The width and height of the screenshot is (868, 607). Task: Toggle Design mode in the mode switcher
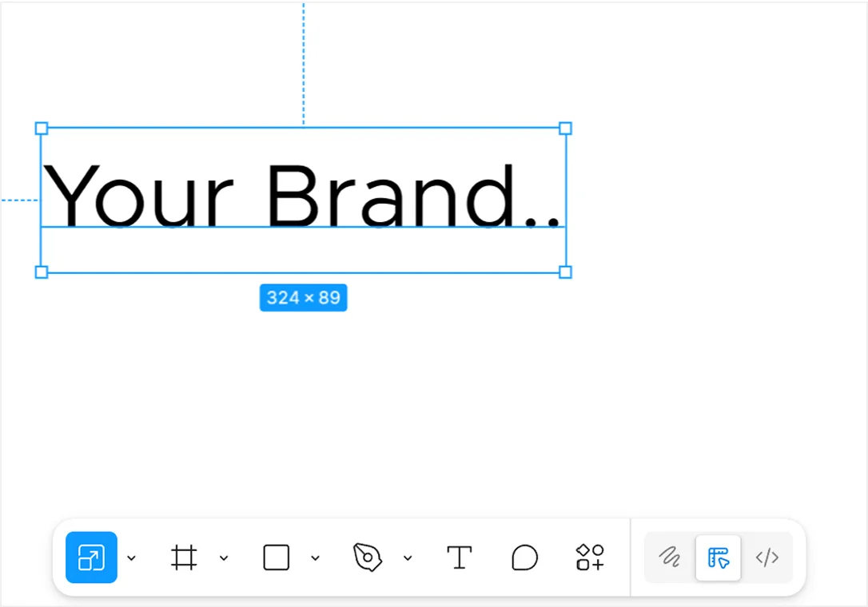click(x=718, y=557)
